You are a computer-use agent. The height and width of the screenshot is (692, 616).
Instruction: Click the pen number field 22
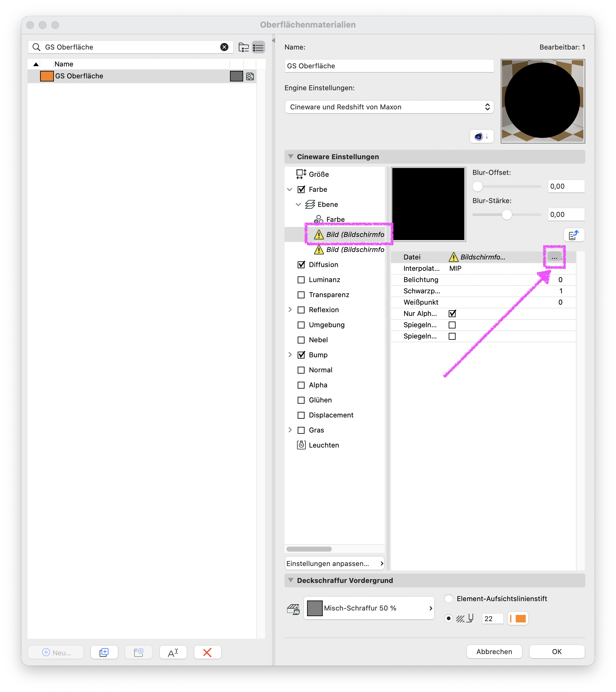493,619
